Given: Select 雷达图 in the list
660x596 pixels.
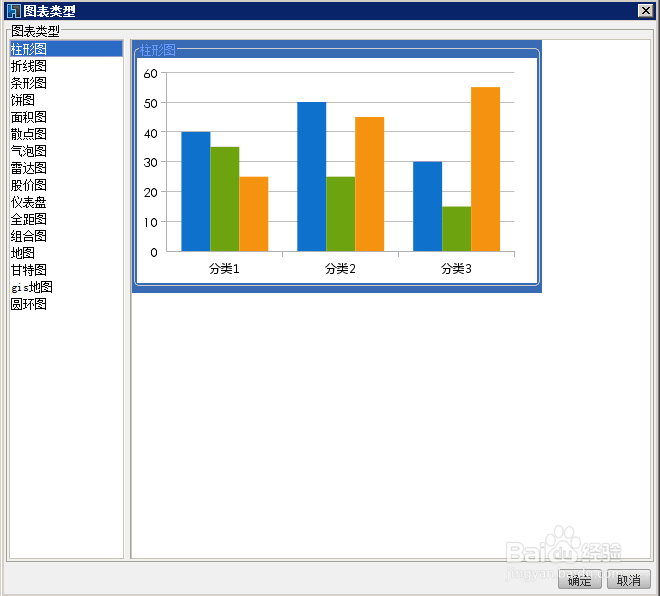Looking at the screenshot, I should pyautogui.click(x=66, y=168).
